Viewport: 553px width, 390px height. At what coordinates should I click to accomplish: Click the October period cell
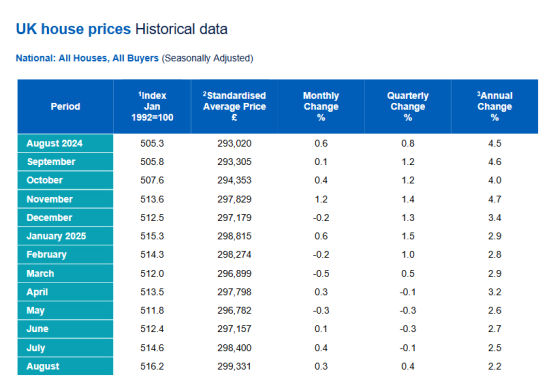click(x=65, y=180)
